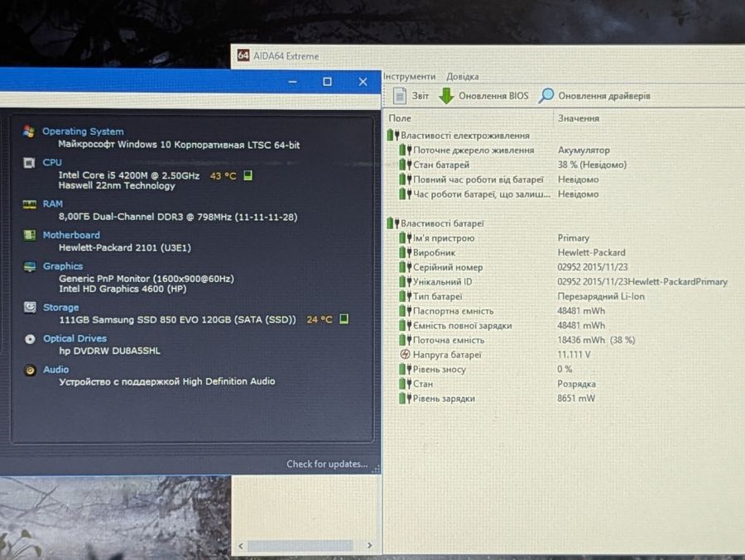Click the Перезарядний Li-Ion value
This screenshot has height=560, width=745.
(x=601, y=296)
